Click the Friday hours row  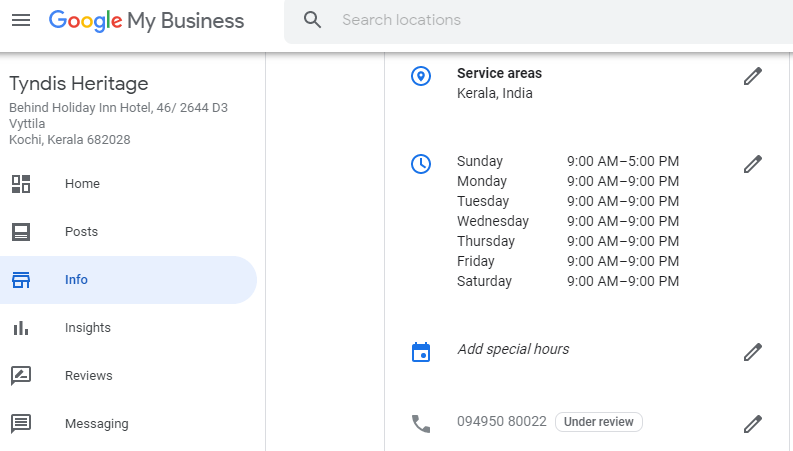(568, 261)
